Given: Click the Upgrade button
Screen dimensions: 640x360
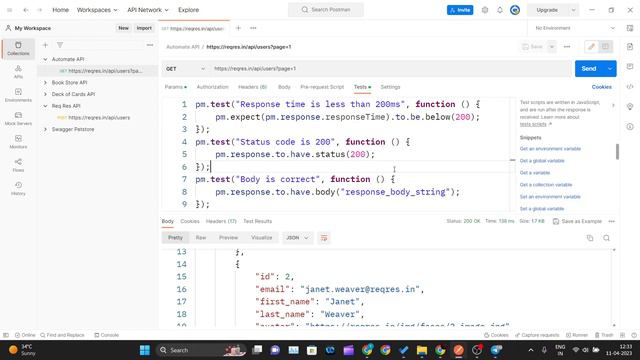Looking at the screenshot, I should (547, 10).
